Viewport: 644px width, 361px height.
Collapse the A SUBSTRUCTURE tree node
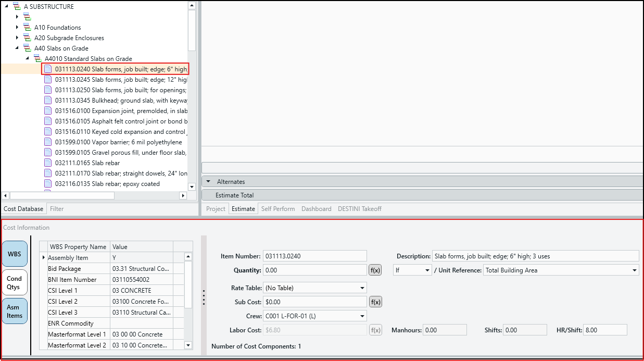click(6, 7)
